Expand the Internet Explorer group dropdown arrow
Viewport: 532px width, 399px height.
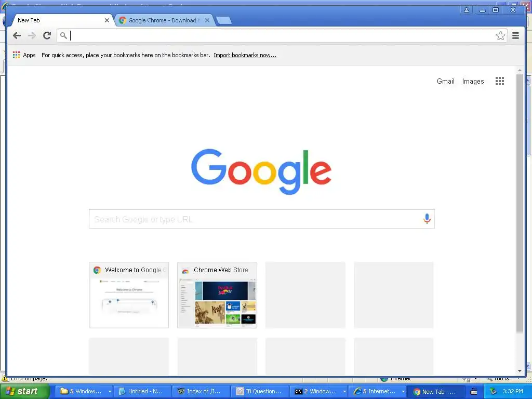pos(403,392)
